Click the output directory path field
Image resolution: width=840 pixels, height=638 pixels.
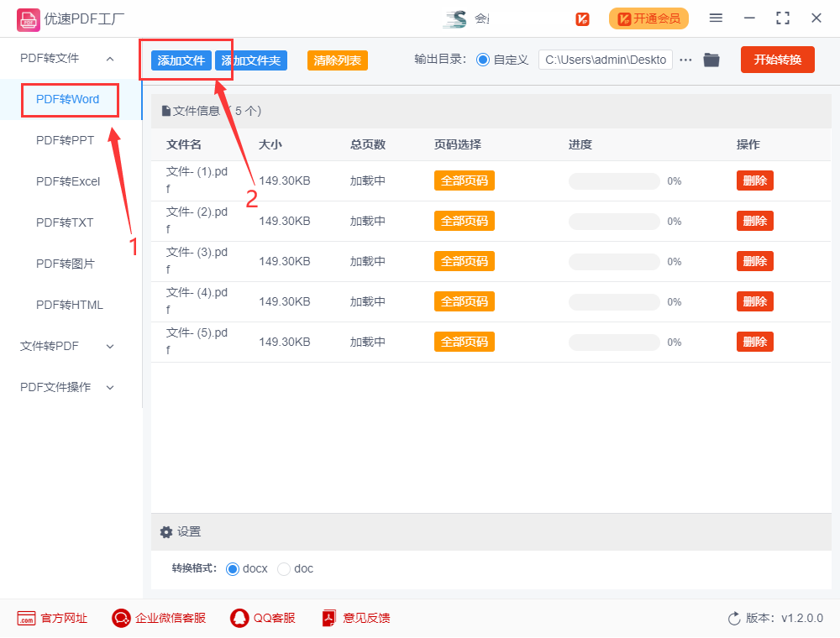pos(606,60)
